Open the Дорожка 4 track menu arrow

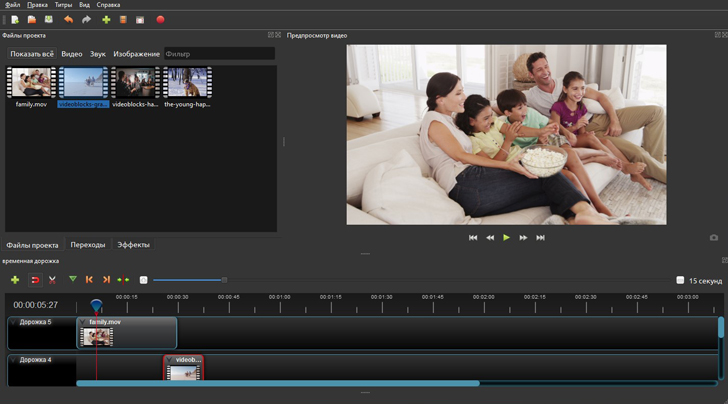click(x=13, y=359)
